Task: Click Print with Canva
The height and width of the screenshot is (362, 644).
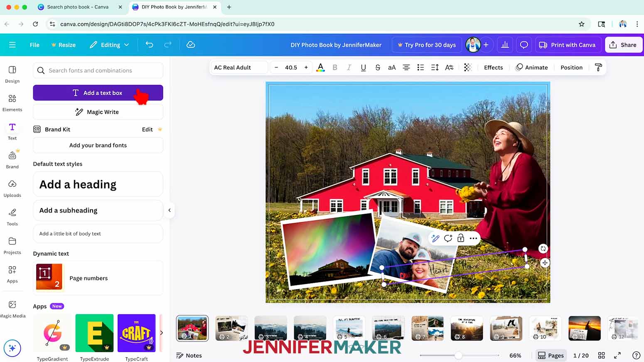Action: tap(568, 45)
